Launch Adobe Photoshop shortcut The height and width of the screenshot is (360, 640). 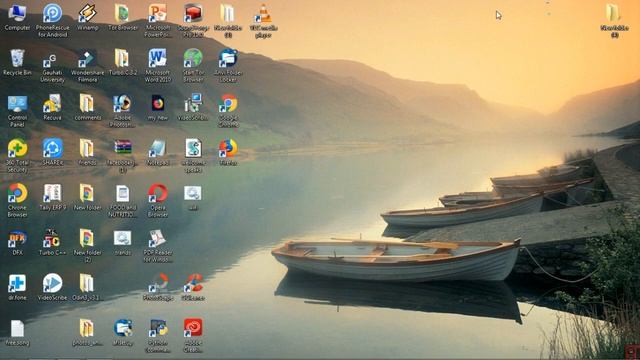(122, 111)
